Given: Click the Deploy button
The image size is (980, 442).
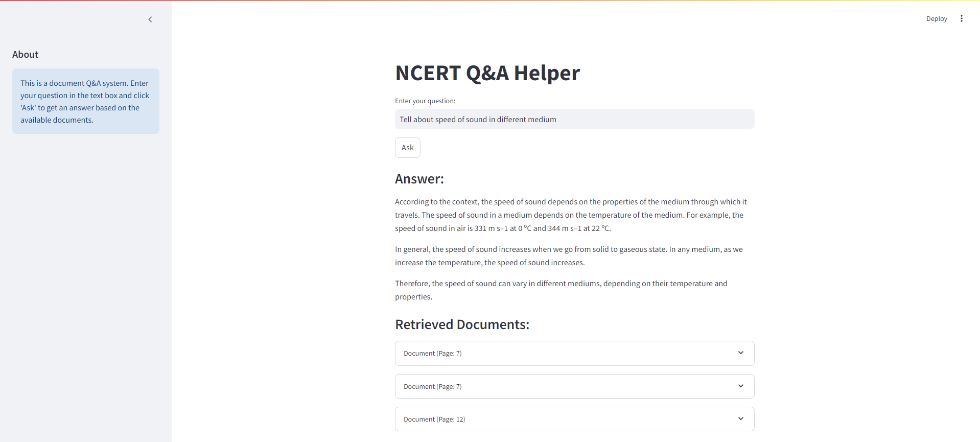Looking at the screenshot, I should click(x=936, y=18).
